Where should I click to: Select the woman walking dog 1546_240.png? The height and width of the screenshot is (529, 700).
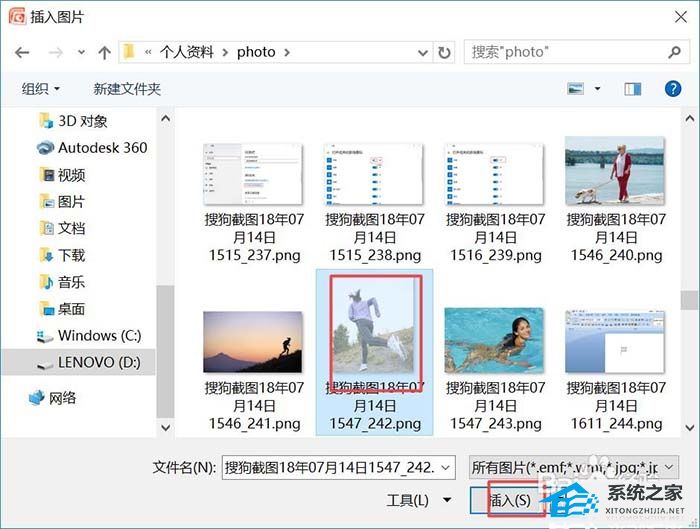coord(615,171)
